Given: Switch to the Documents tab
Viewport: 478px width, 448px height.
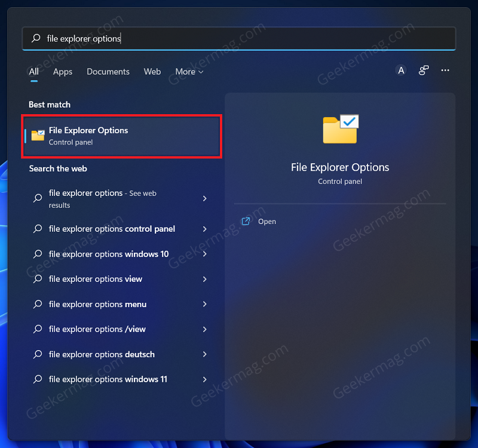Looking at the screenshot, I should point(108,72).
